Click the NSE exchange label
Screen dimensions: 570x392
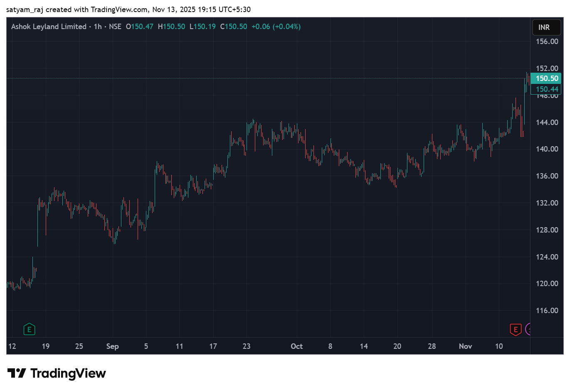(115, 27)
